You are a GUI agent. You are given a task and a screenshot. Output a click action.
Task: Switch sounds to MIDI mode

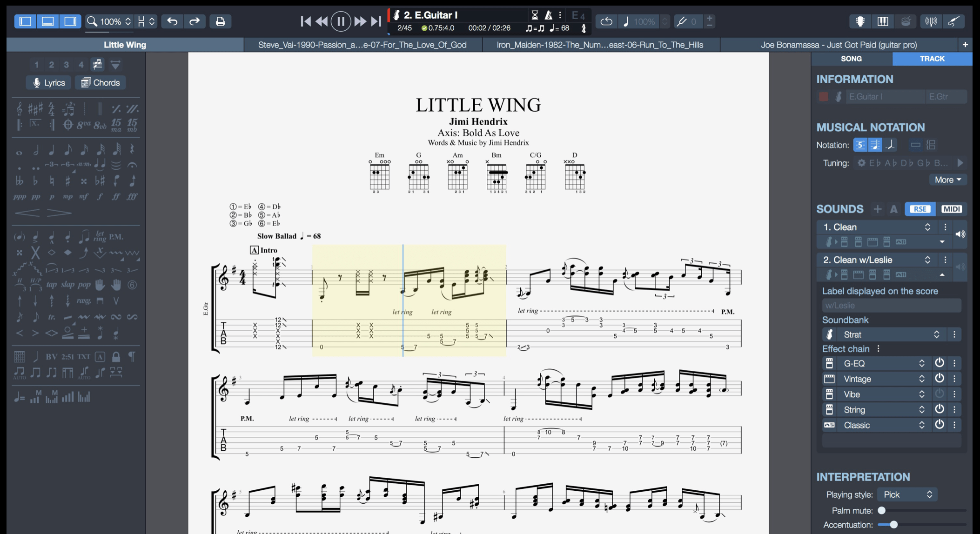(x=952, y=209)
